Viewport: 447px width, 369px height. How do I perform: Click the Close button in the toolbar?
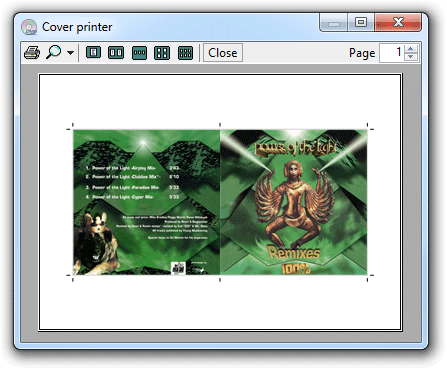223,53
